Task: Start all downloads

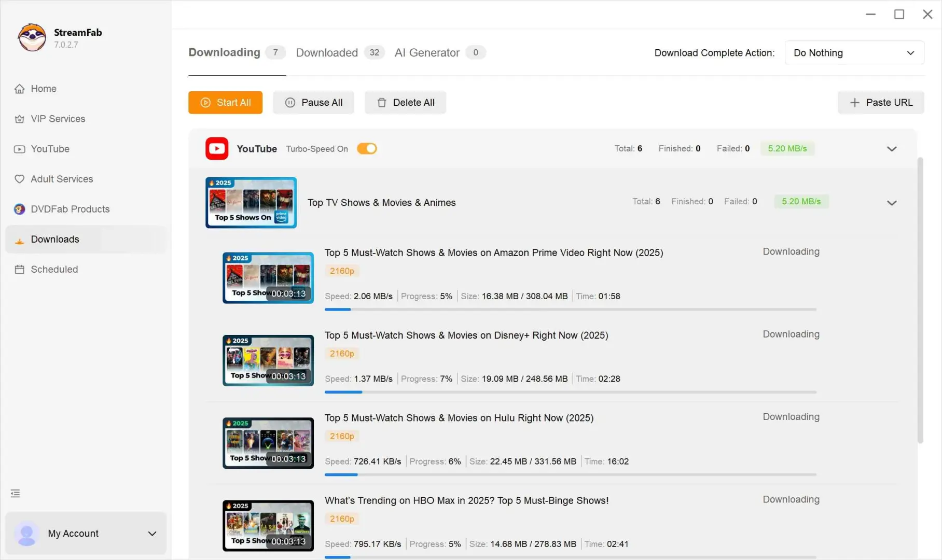Action: 225,103
